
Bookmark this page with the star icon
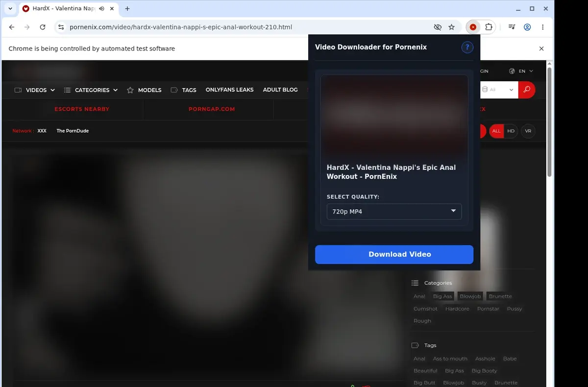coord(452,27)
